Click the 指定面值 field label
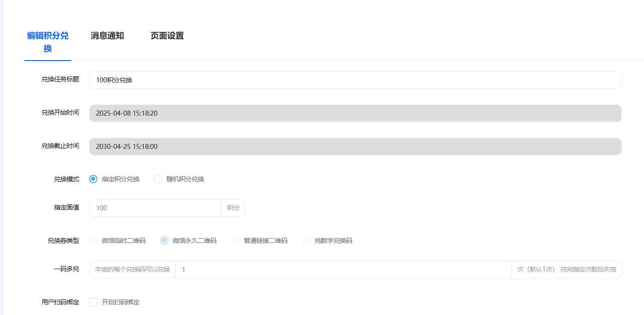Viewport: 644px width, 315px height. click(x=67, y=207)
